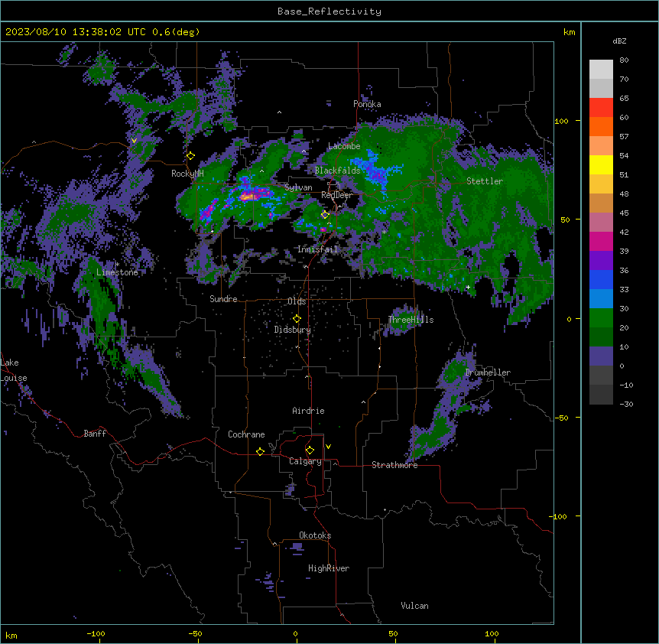
Task: Click the Calgary label
Action: coord(305,461)
